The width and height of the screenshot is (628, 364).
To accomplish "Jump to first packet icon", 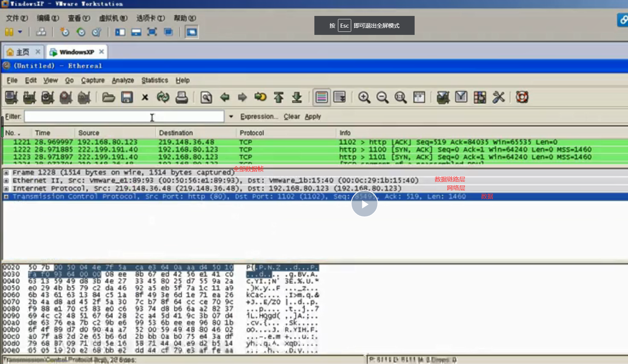I will coord(279,97).
